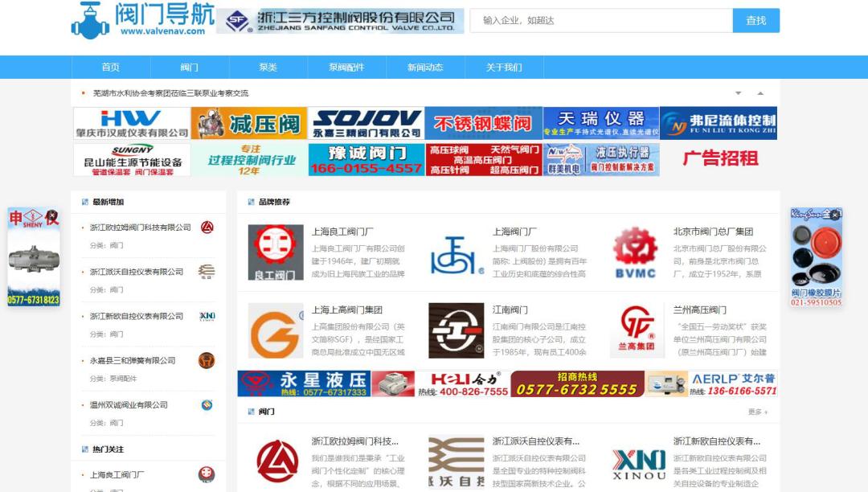
Task: Open the 永星液压 banner ad
Action: click(x=325, y=384)
